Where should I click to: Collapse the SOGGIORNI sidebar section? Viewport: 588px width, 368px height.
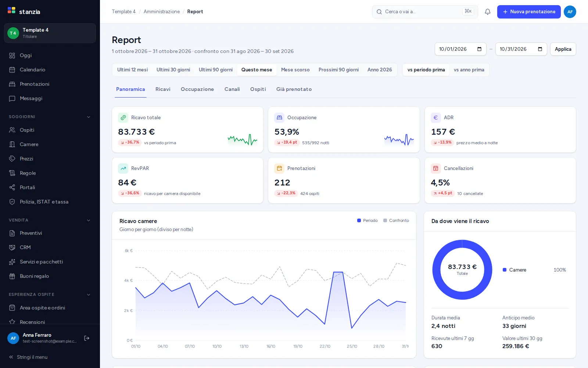coord(88,117)
